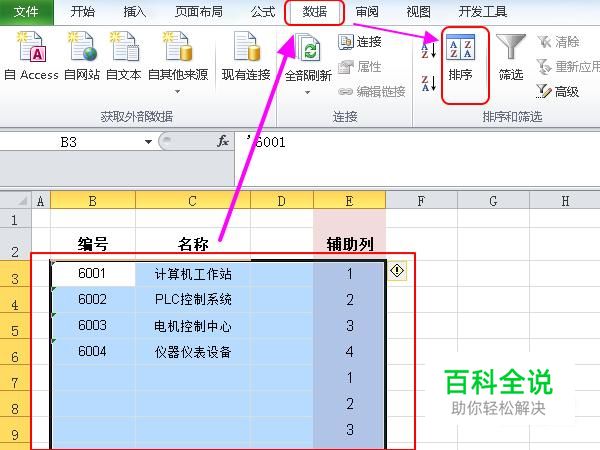
Task: Click the From Web (自网站) icon
Action: pyautogui.click(x=82, y=48)
